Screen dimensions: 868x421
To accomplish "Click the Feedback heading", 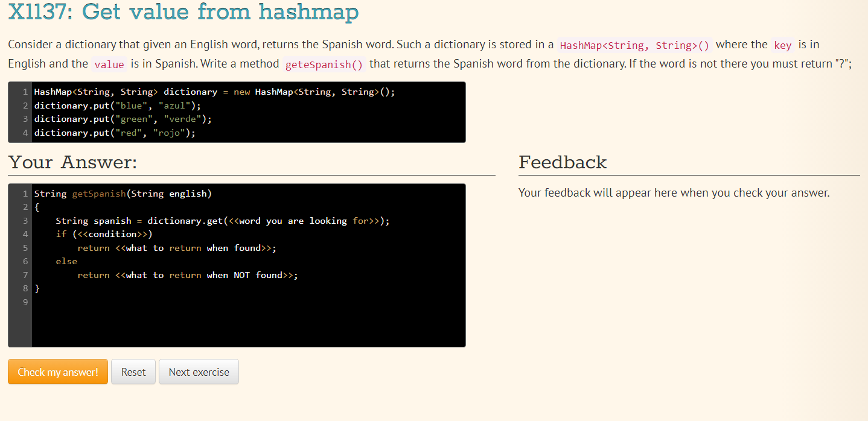I will tap(563, 162).
